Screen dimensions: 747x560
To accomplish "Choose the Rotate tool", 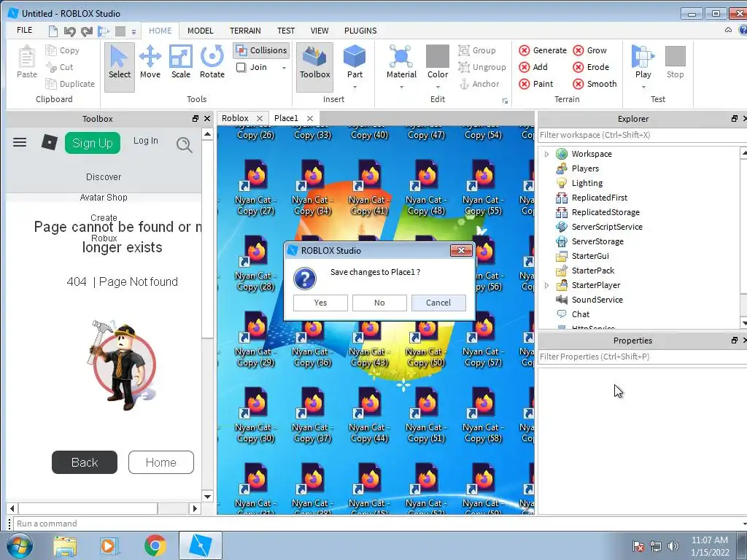I will (x=212, y=62).
